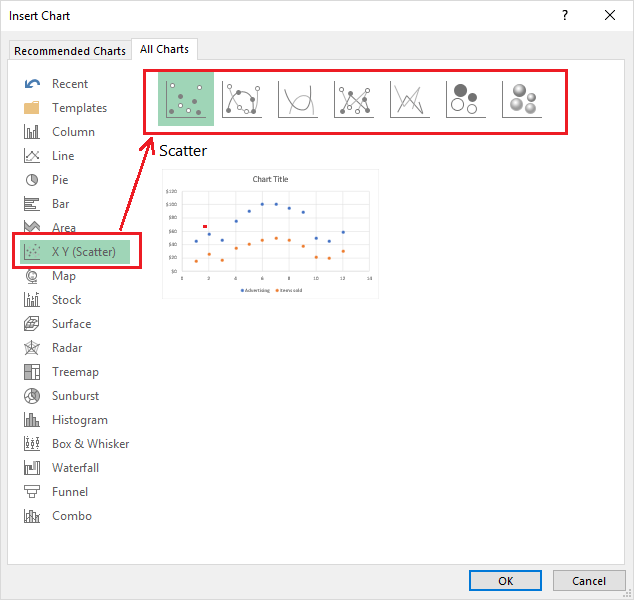Switch to Recommended Charts tab
Viewport: 634px width, 600px height.
(70, 51)
